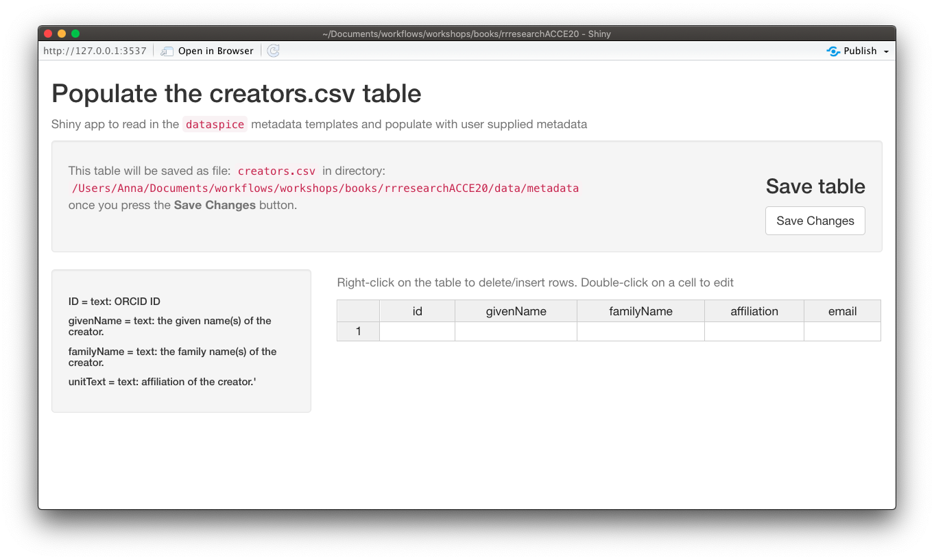Image resolution: width=934 pixels, height=560 pixels.
Task: Select the id column header
Action: coord(417,311)
